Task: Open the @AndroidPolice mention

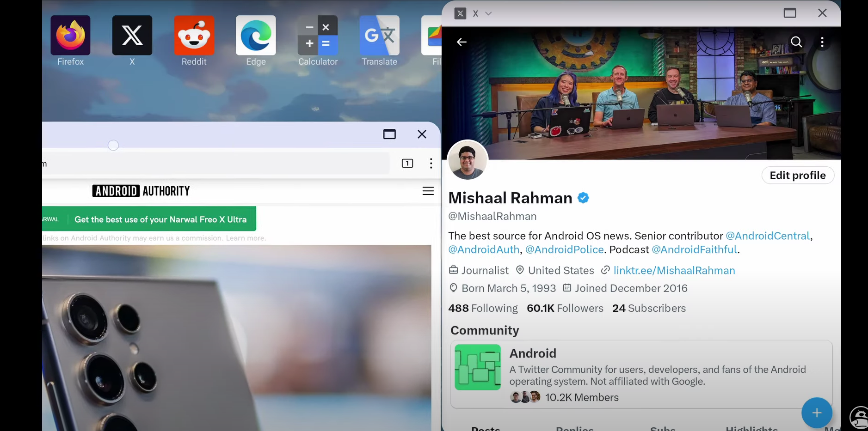Action: [x=565, y=249]
